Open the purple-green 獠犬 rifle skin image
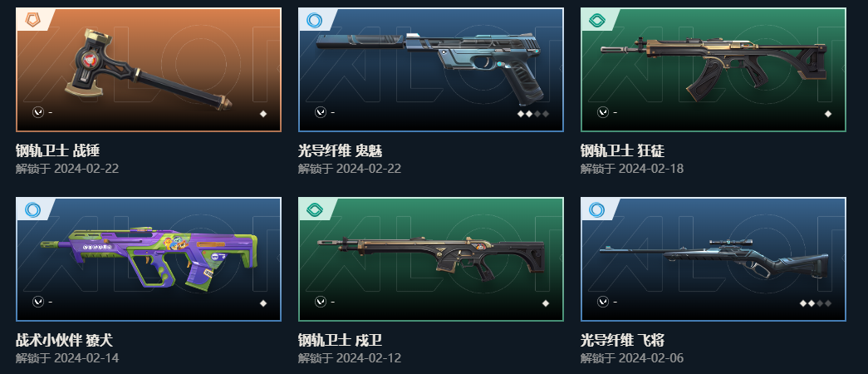868x374 pixels. (x=149, y=259)
